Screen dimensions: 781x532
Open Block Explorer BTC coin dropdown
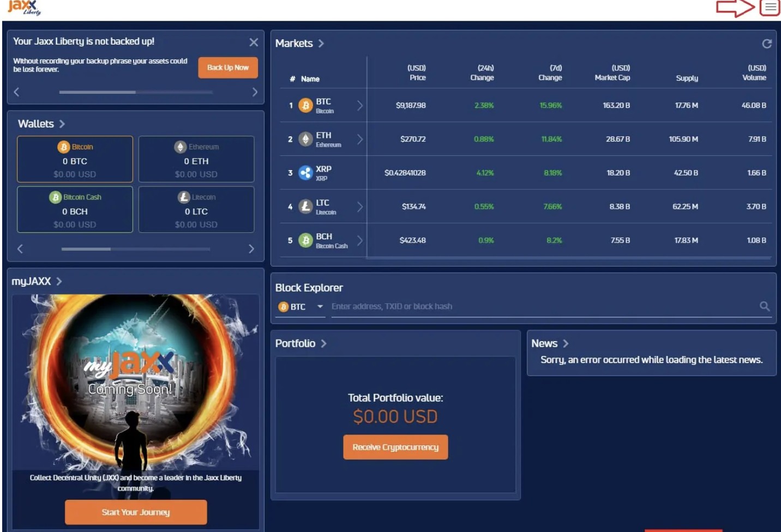[x=301, y=307]
